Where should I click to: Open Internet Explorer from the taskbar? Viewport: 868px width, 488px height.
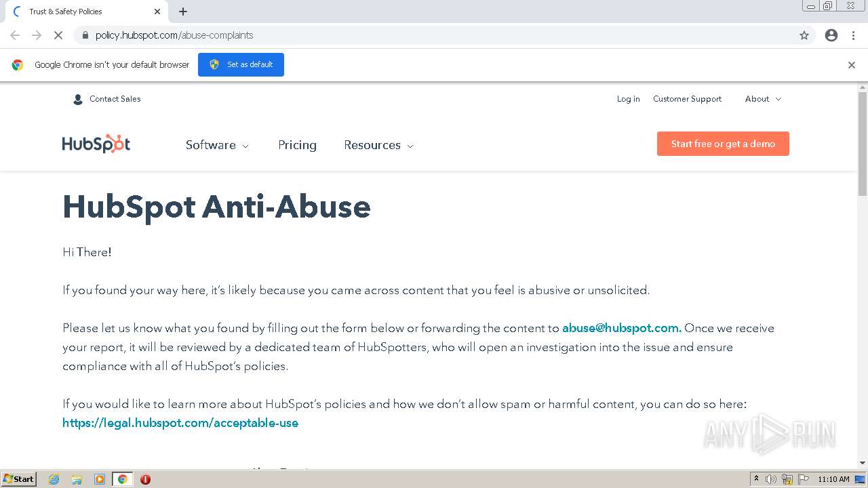click(x=54, y=479)
